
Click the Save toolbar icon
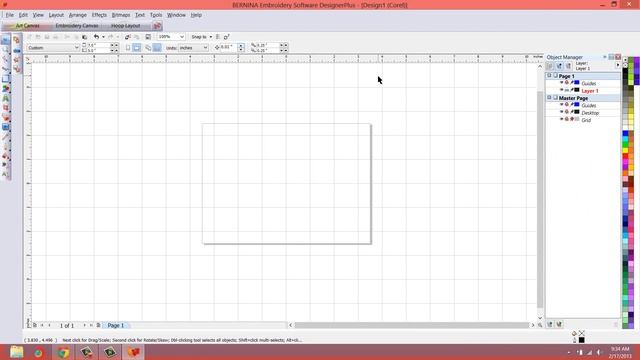click(47, 37)
